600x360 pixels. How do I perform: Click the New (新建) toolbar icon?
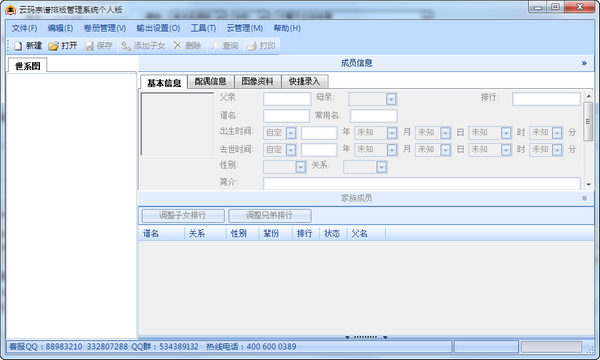pyautogui.click(x=18, y=46)
